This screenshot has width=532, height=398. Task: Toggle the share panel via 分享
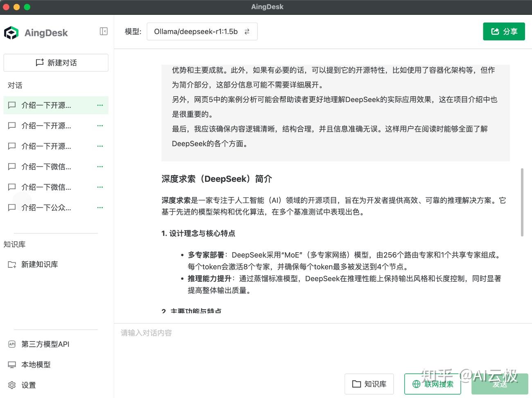point(504,31)
